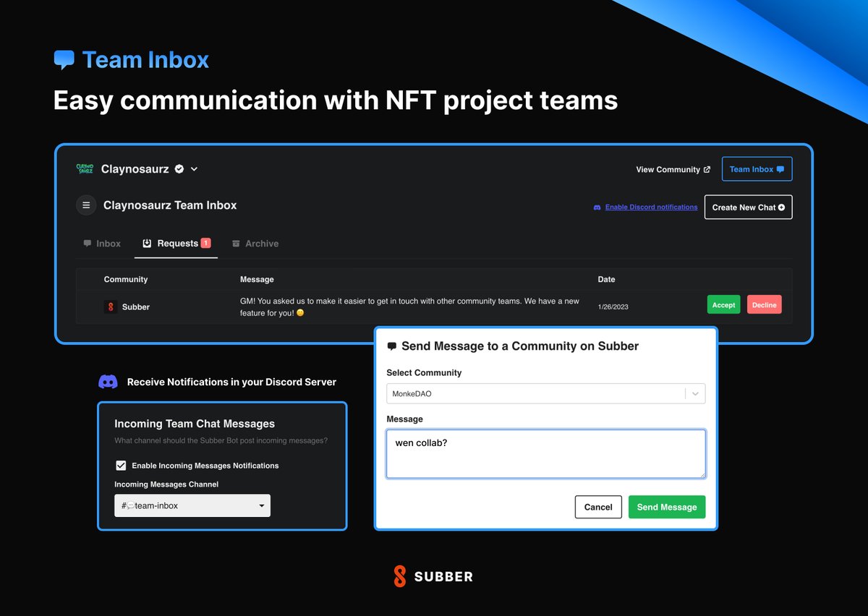
Task: Click the Subber community logo in the requests row
Action: 111,307
